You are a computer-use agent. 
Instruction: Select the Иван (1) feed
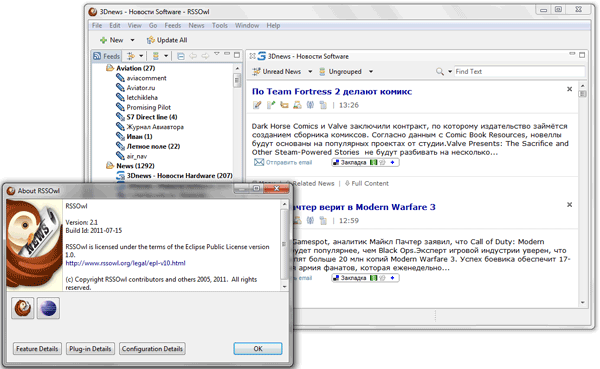pyautogui.click(x=139, y=137)
